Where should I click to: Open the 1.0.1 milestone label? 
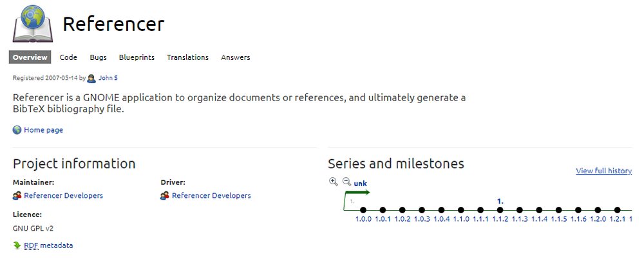coord(383,219)
